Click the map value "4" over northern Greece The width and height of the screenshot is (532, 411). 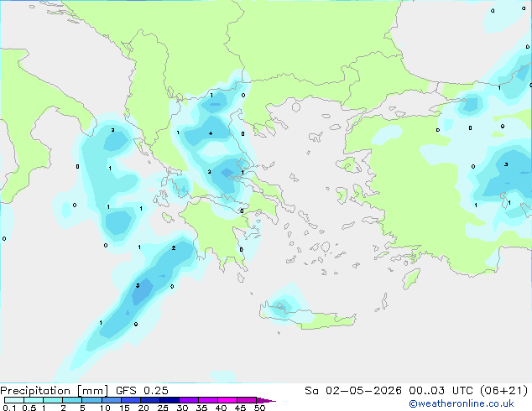tap(211, 133)
